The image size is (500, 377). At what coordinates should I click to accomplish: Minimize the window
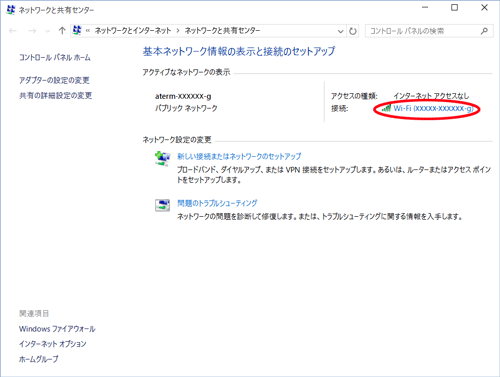(425, 8)
